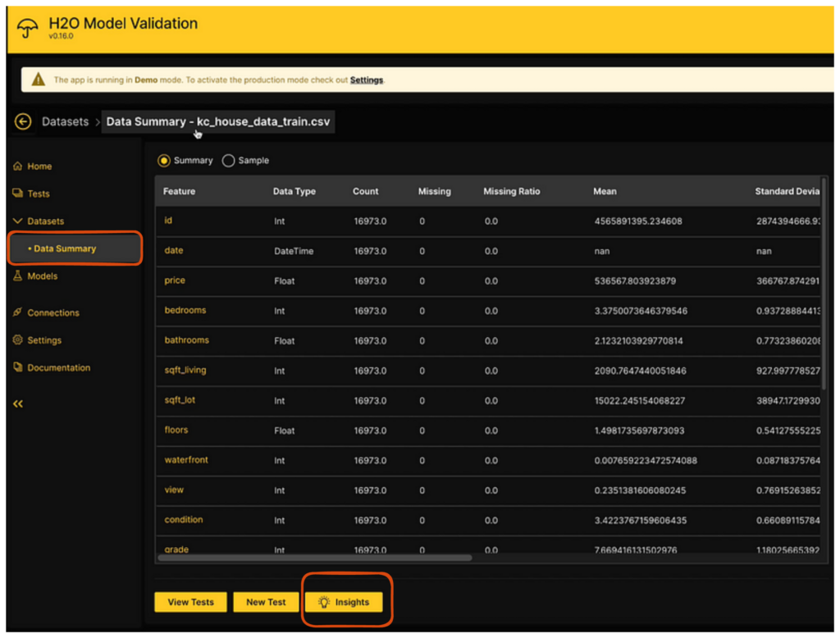The width and height of the screenshot is (840, 638).
Task: Click the Datasets breadcrumb
Action: 65,121
